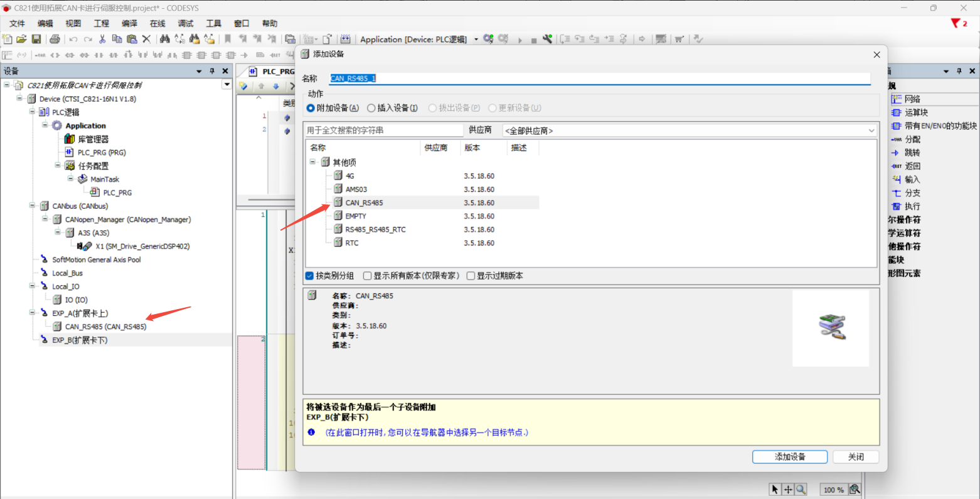This screenshot has height=499, width=980.
Task: Open the 编译 menu
Action: (x=129, y=23)
